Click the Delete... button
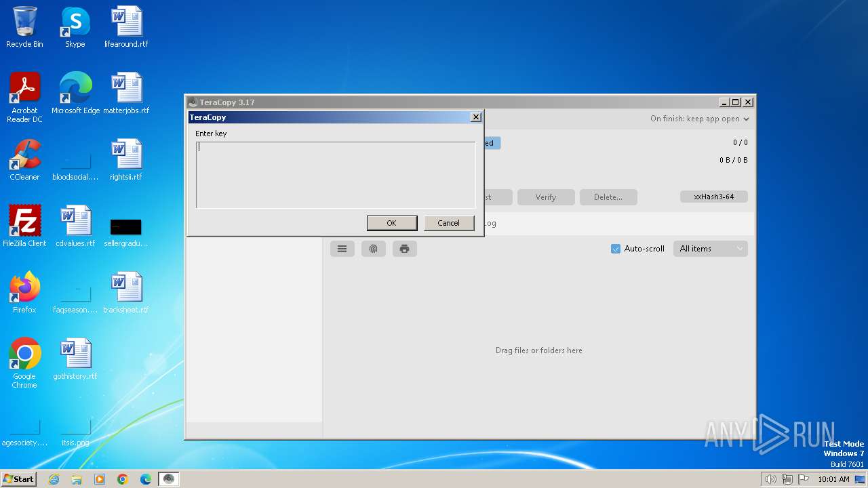 coord(608,197)
